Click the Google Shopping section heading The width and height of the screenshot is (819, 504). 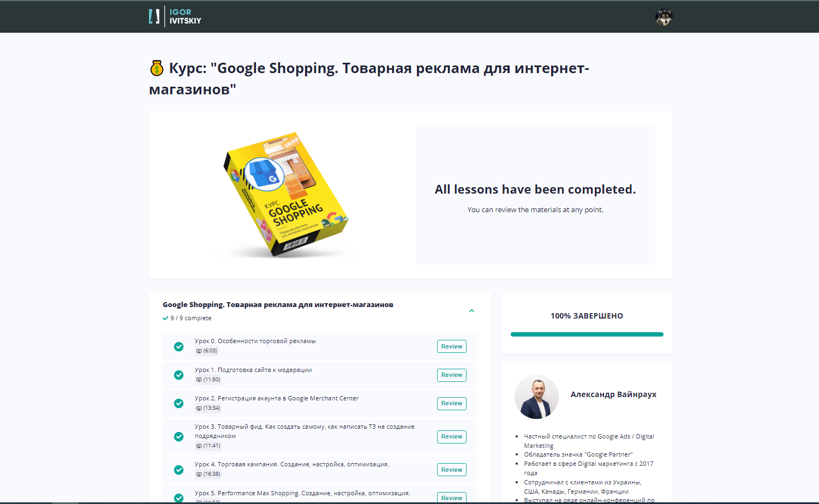[x=278, y=305]
